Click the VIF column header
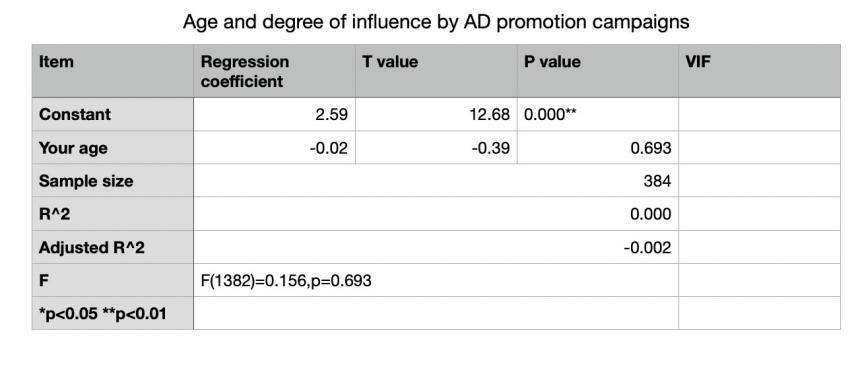858x366 pixels. (759, 71)
